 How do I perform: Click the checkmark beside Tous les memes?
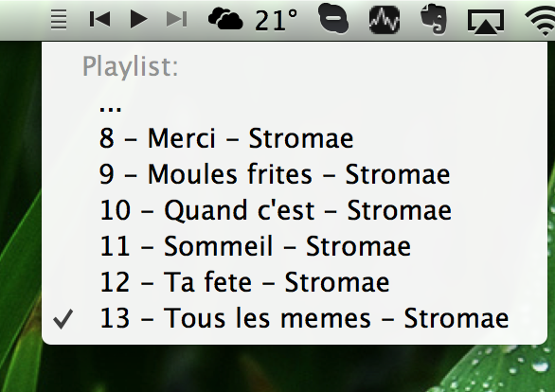(63, 319)
